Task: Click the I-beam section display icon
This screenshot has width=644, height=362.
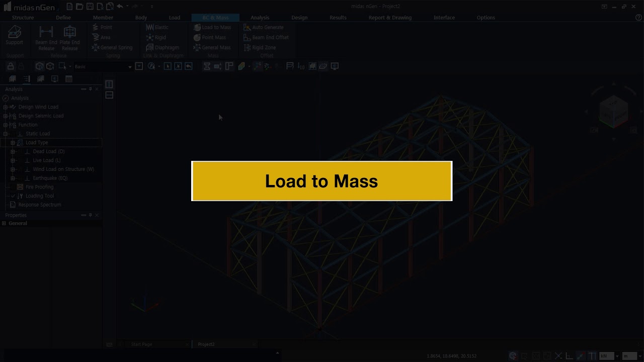Action: click(x=207, y=66)
